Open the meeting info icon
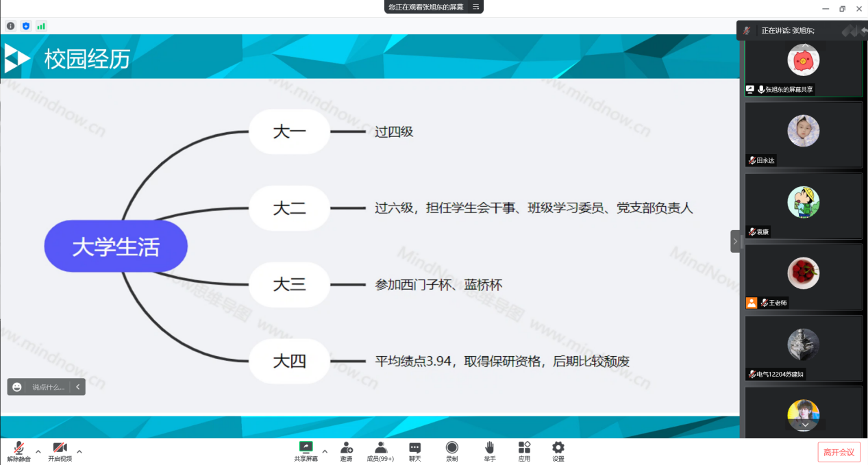Viewport: 868px width, 465px height. coord(10,26)
